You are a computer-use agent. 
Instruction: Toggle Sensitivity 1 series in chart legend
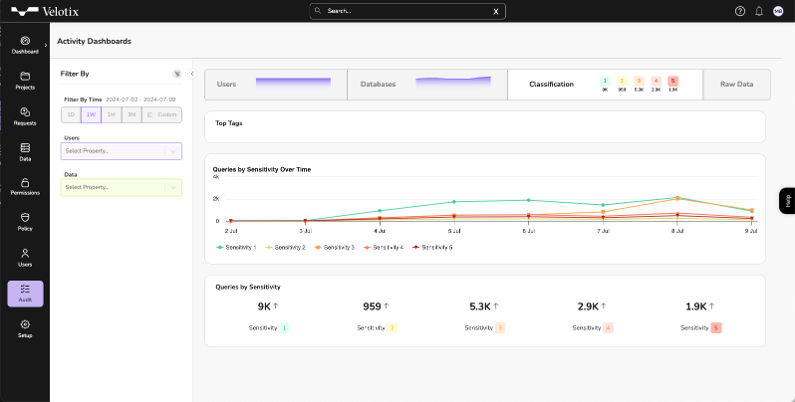click(x=236, y=247)
